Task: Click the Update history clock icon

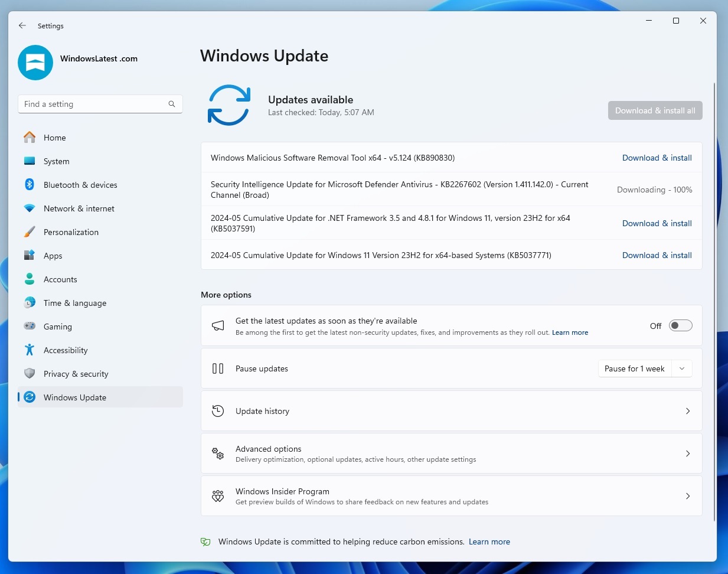Action: 218,411
